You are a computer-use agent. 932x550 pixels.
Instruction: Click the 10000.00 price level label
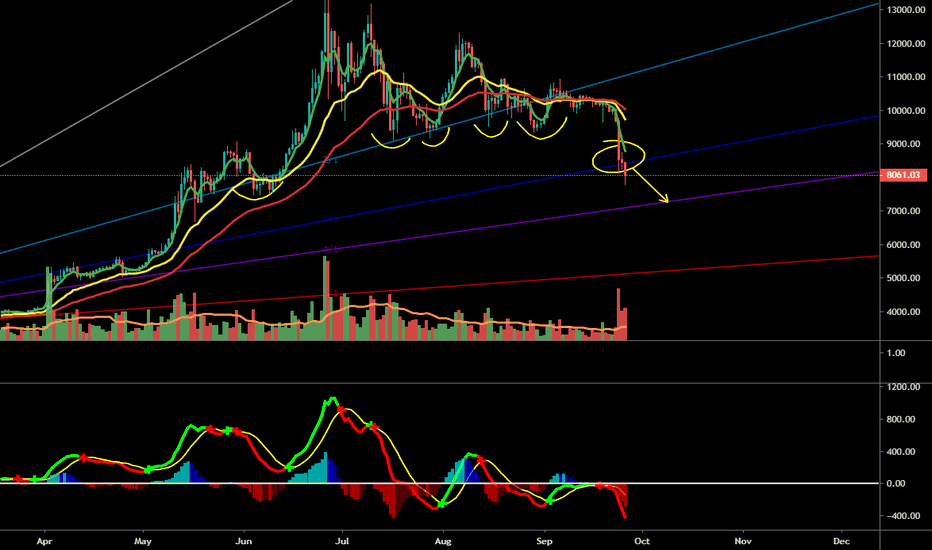point(906,111)
